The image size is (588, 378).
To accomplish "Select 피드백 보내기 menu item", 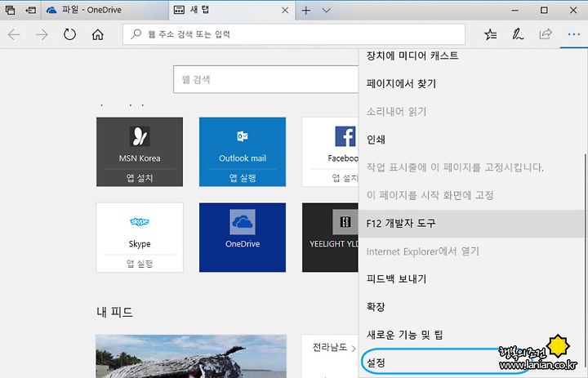I will coord(471,279).
